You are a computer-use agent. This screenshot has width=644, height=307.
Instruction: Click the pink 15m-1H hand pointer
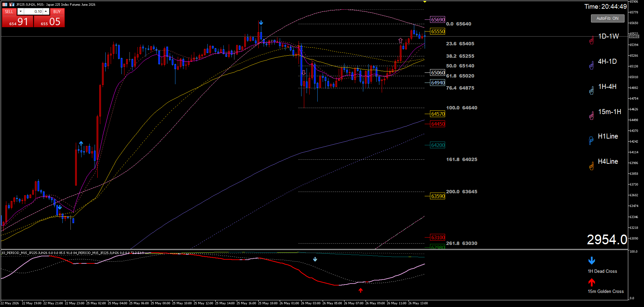pyautogui.click(x=592, y=116)
